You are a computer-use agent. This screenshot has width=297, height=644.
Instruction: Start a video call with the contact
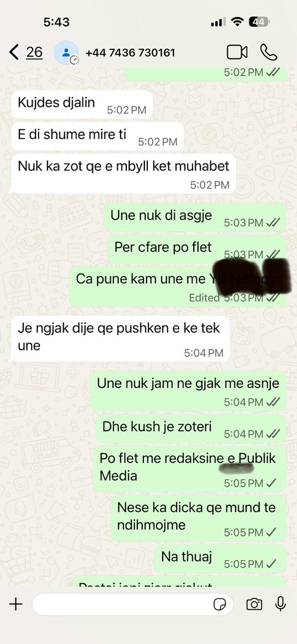pyautogui.click(x=237, y=52)
